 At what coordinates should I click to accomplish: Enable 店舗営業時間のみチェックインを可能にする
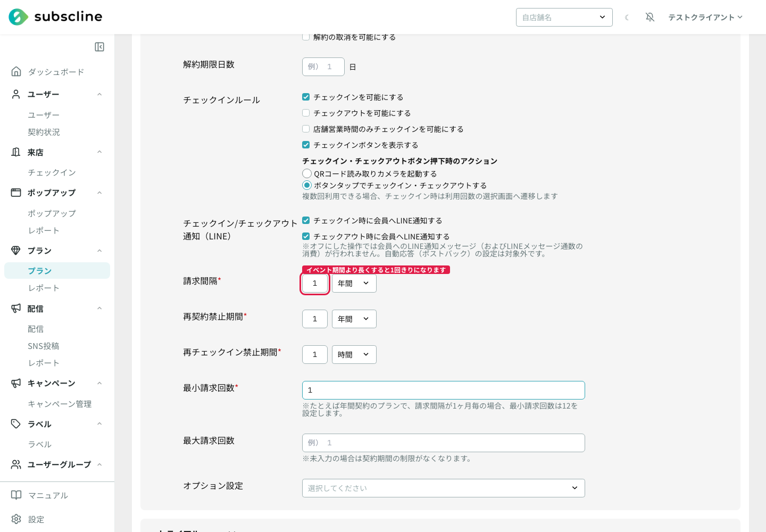coord(306,129)
